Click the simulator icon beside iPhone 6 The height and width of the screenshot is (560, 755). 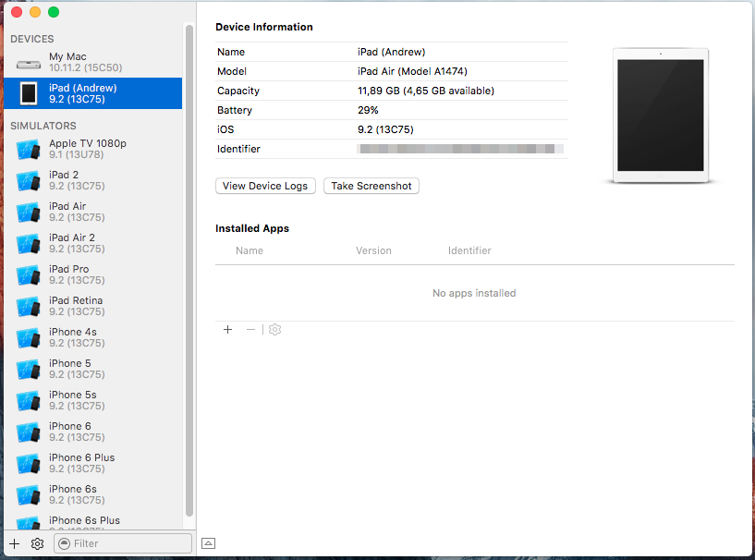(x=28, y=432)
